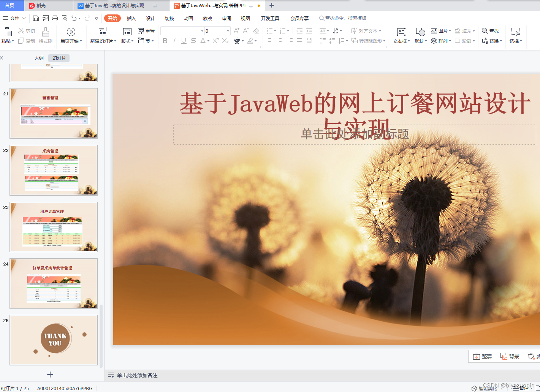Click the Clear Formatting eraser icon
Screen dimensions: 540x392
coord(256,31)
